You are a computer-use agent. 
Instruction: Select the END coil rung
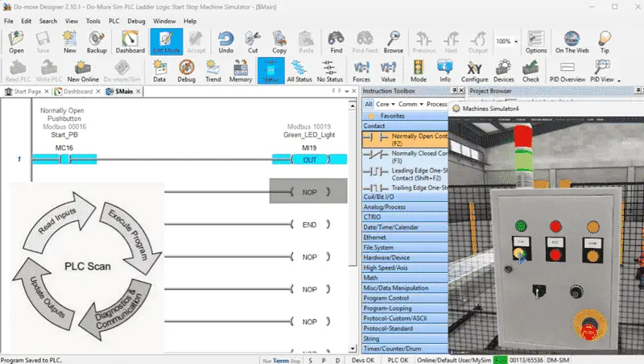coord(310,225)
